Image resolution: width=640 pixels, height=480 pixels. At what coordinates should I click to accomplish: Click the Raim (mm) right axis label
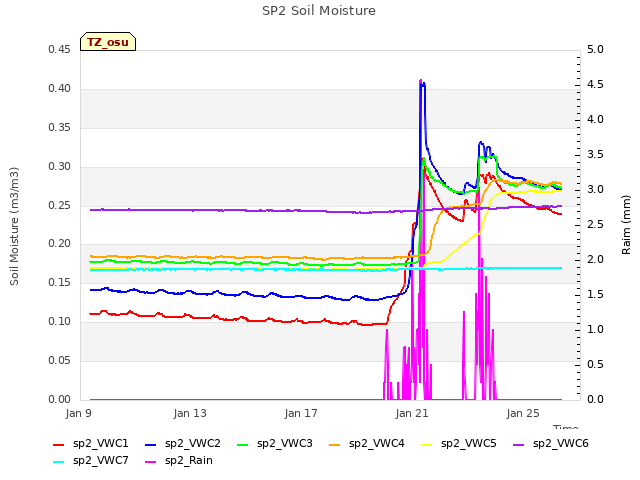point(626,225)
